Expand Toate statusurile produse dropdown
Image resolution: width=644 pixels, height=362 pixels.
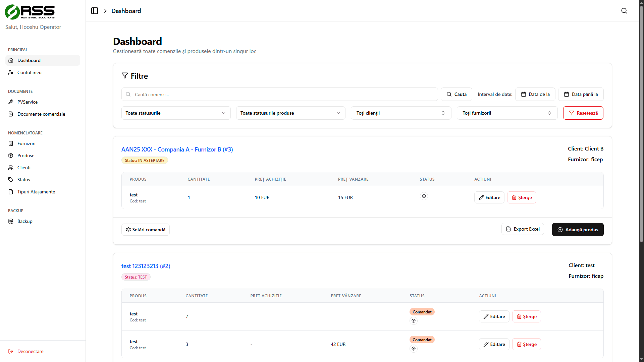290,113
